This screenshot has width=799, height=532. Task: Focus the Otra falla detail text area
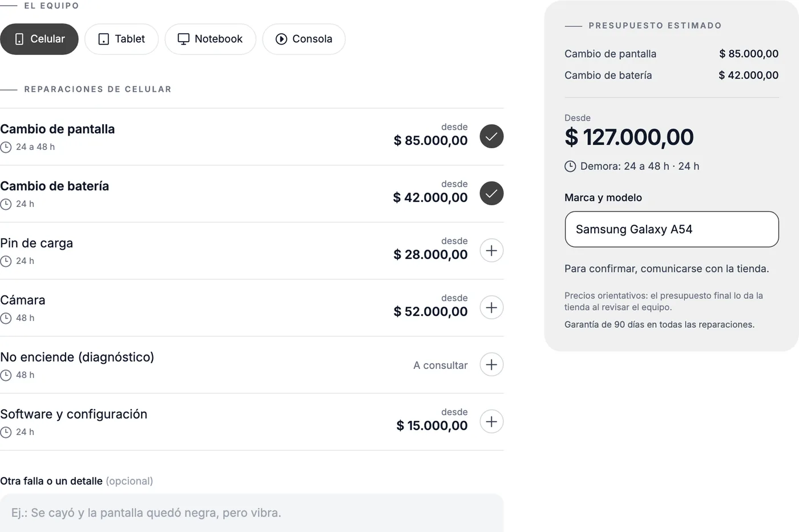point(252,513)
